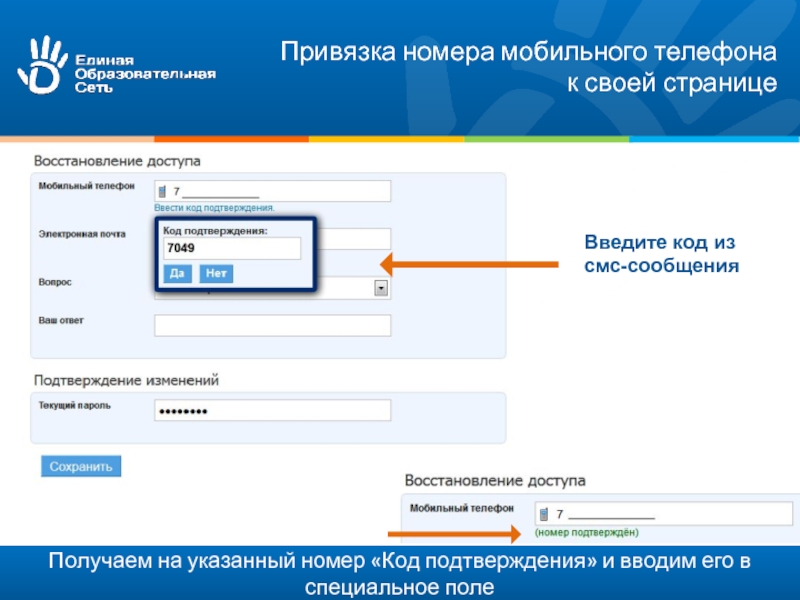This screenshot has height=600, width=800.
Task: Click the Вопрос label
Action: click(x=55, y=282)
